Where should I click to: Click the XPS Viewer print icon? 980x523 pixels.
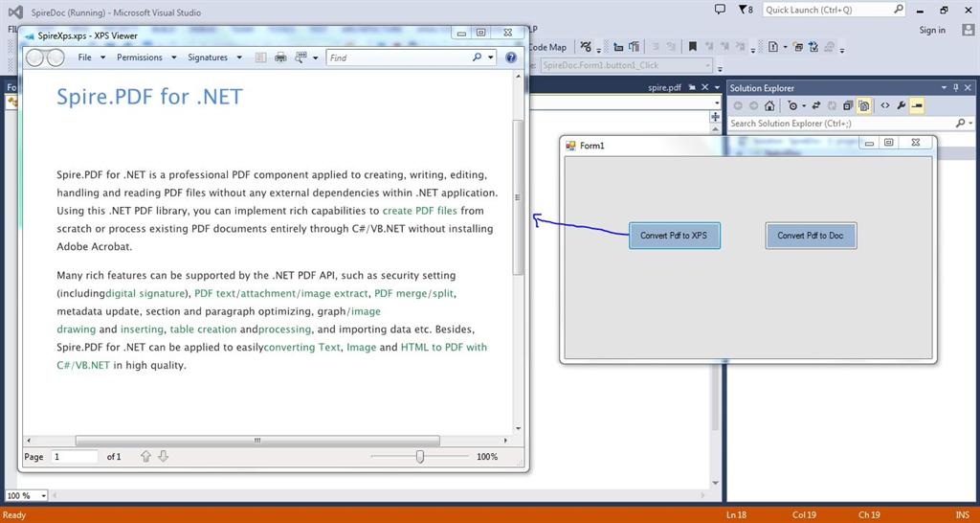pyautogui.click(x=280, y=57)
